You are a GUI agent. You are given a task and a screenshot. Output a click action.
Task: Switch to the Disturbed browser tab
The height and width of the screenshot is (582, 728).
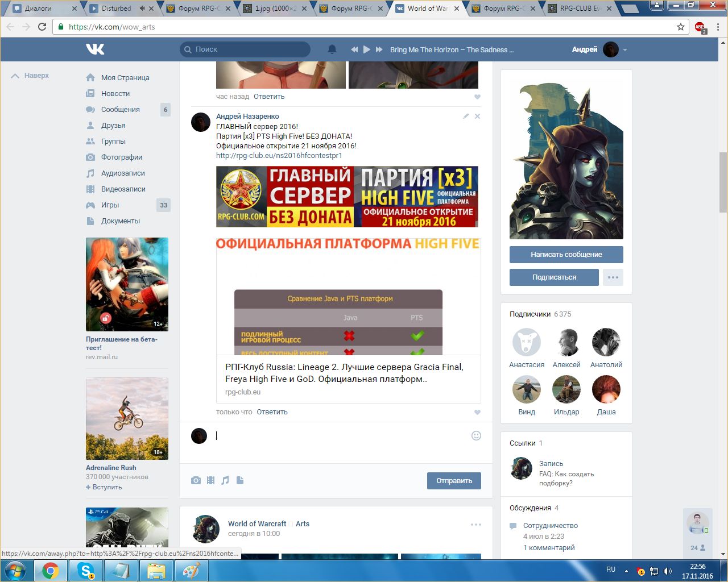[122, 9]
